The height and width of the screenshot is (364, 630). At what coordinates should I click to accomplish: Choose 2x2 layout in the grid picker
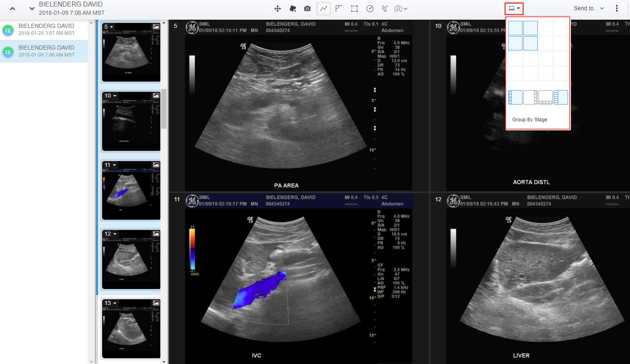point(530,43)
